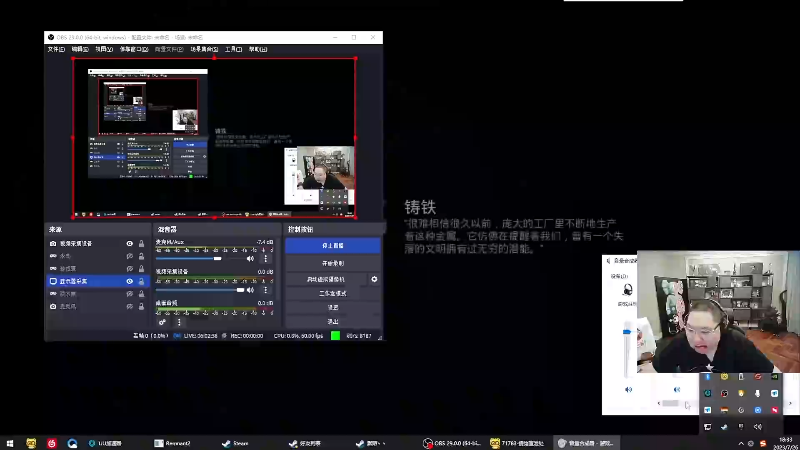This screenshot has width=800, height=450.
Task: Click the speaker volume icon in tray overflow
Action: [758, 427]
